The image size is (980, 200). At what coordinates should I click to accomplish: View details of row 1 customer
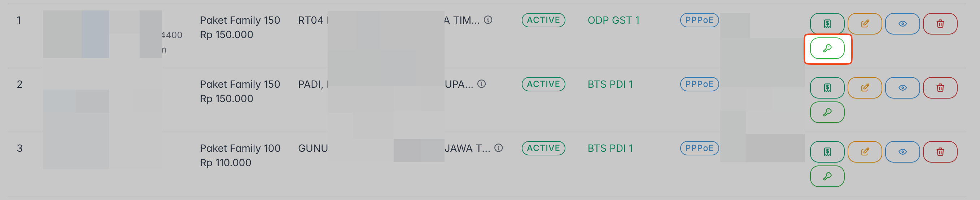[902, 24]
